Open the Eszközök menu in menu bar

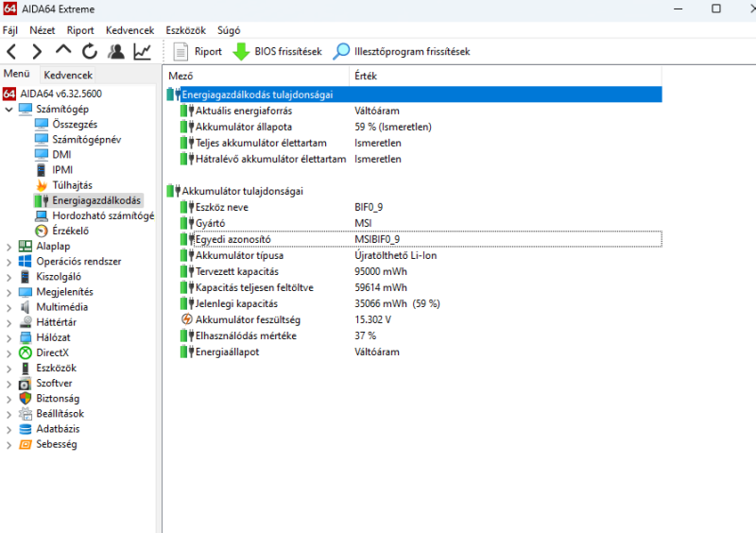tap(185, 30)
